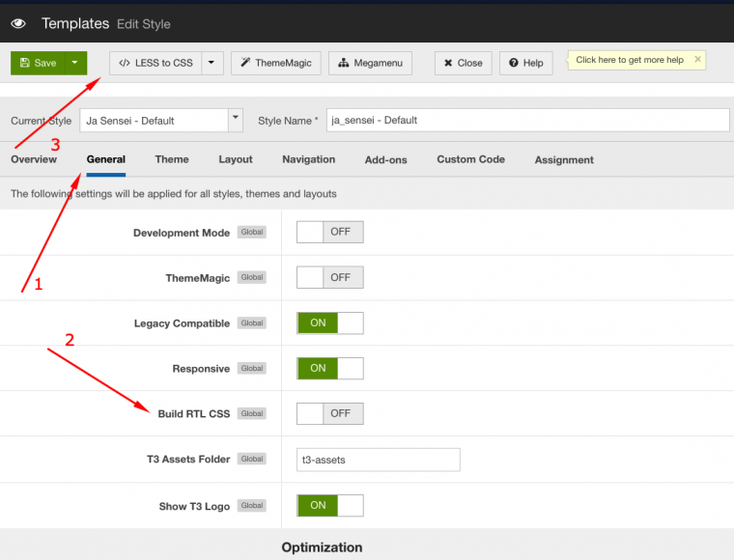The image size is (734, 560).
Task: Disable the Legacy Compatible switch
Action: tap(329, 323)
